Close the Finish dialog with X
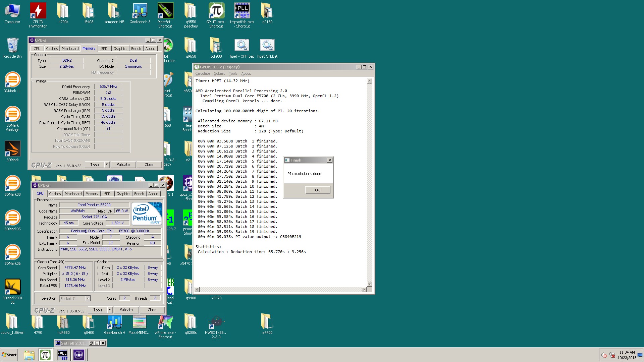644x362 pixels. point(329,160)
